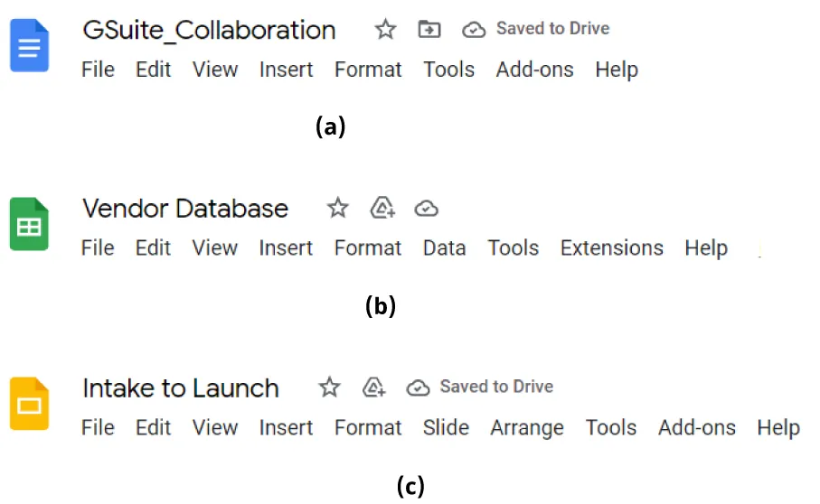Open the Slide menu in Slides
This screenshot has width=820, height=504.
[446, 427]
